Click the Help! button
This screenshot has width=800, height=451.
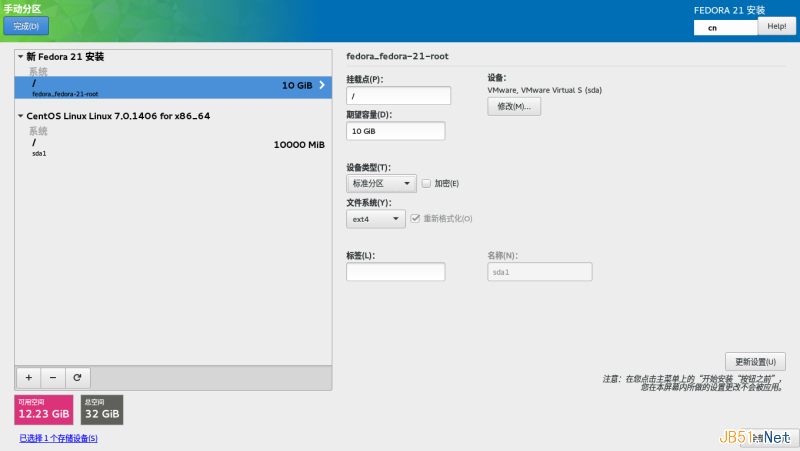(x=777, y=26)
